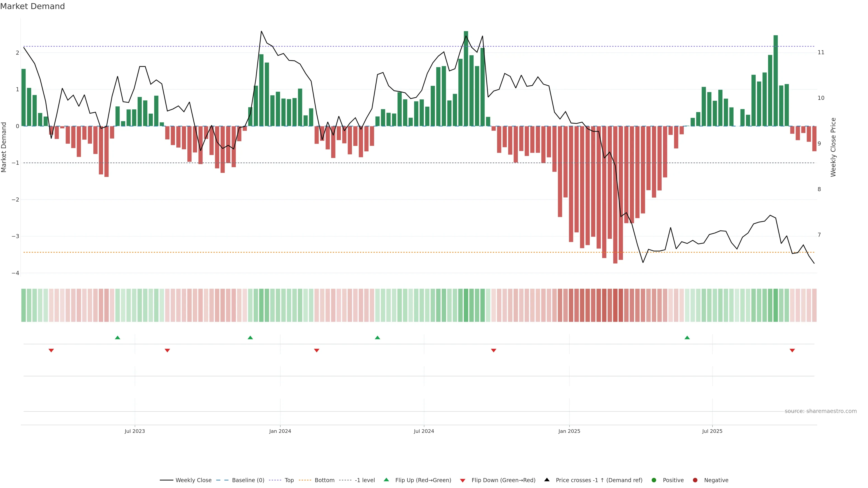Click the Flip Down red triangle legend icon

(462, 480)
